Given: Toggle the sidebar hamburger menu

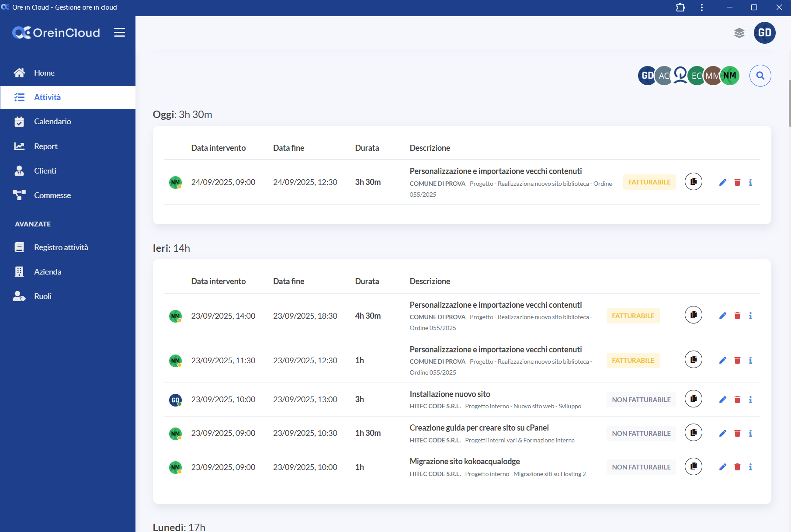Looking at the screenshot, I should pos(119,33).
